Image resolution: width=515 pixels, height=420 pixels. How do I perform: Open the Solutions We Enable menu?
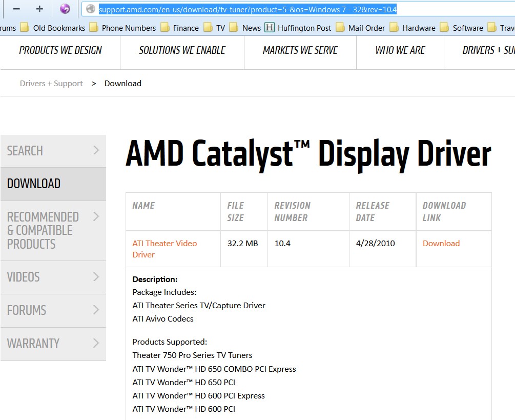[182, 50]
